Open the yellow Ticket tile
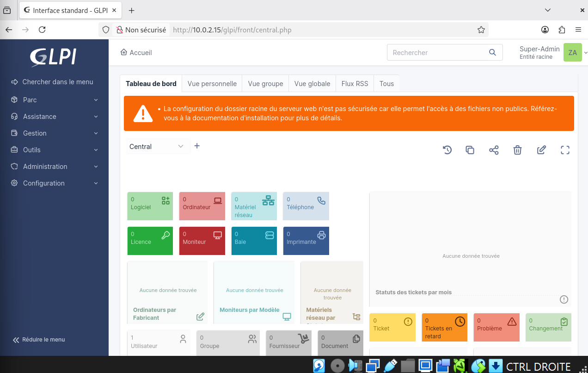This screenshot has width=588, height=373. click(392, 327)
